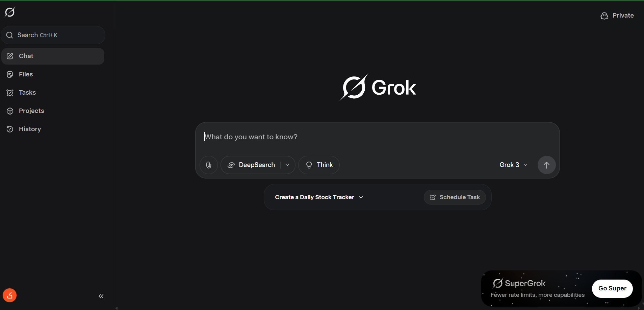Focus the 'What do you want to know?' box

point(377,137)
